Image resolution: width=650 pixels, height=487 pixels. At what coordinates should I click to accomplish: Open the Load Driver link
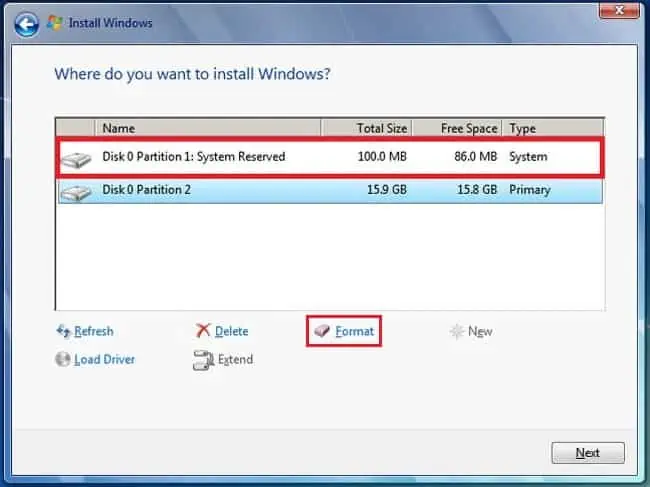(104, 359)
